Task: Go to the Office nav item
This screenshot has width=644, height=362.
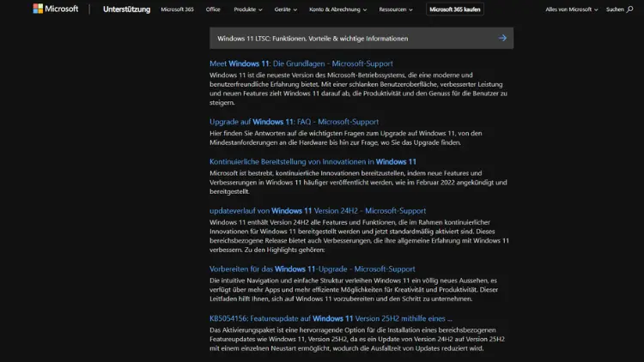Action: click(x=213, y=9)
